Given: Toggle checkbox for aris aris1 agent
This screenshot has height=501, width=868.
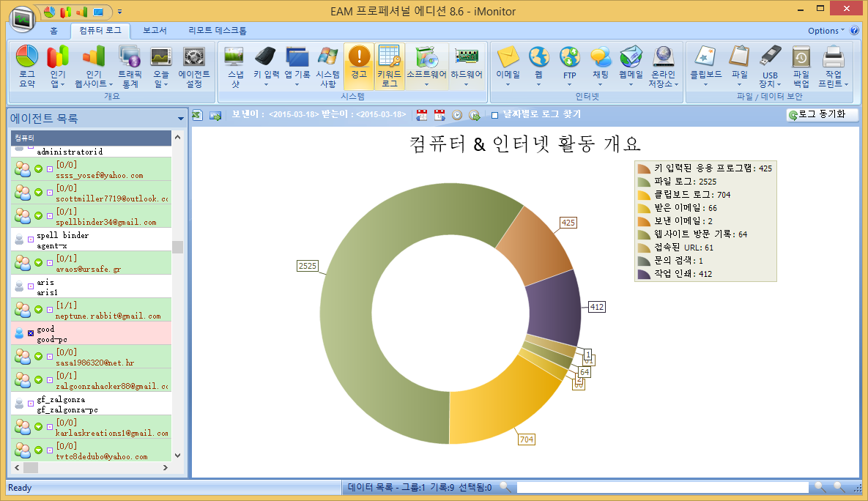Looking at the screenshot, I should click(31, 286).
